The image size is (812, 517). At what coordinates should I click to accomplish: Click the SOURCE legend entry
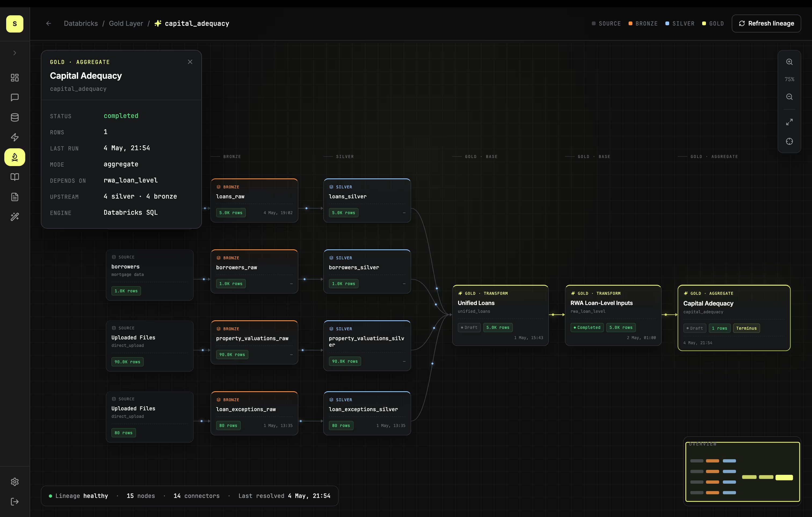point(606,23)
